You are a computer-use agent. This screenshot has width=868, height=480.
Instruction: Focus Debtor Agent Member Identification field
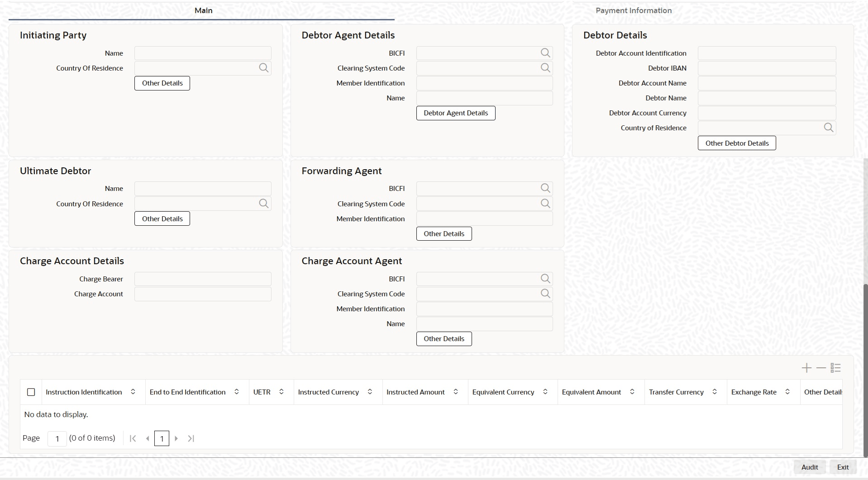(484, 83)
